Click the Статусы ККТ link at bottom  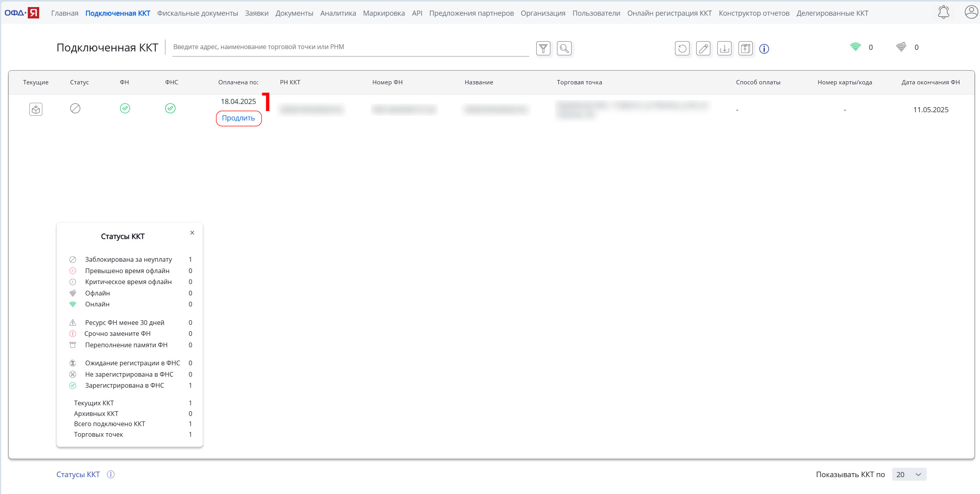(x=78, y=474)
